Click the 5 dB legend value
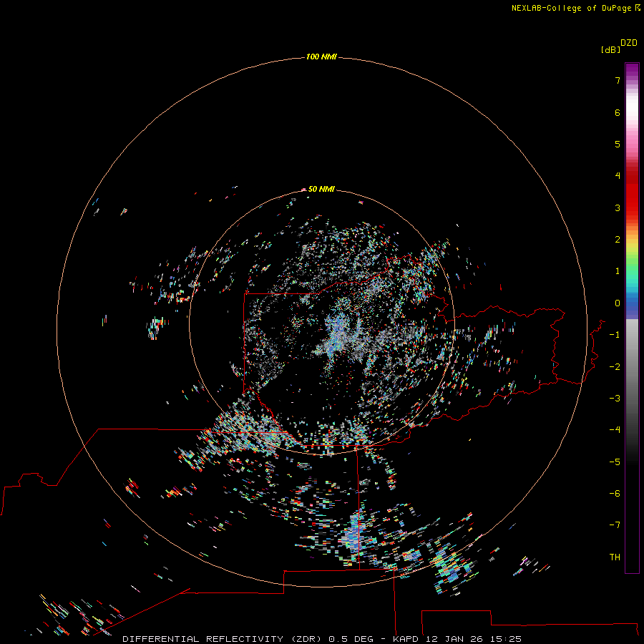Image resolution: width=644 pixels, height=644 pixels. tap(618, 144)
